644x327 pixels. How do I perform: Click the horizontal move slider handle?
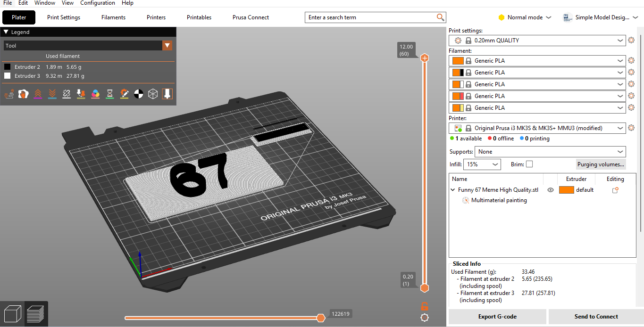pos(321,318)
